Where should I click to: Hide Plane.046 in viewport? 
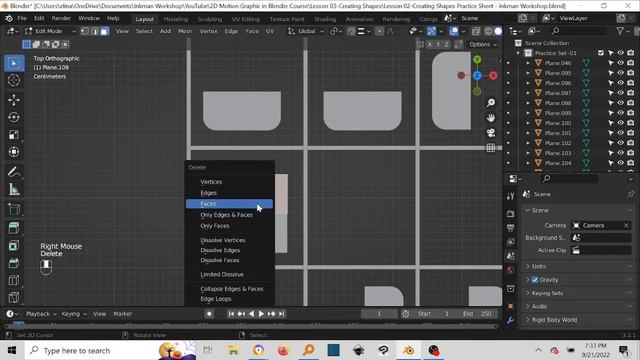point(620,63)
